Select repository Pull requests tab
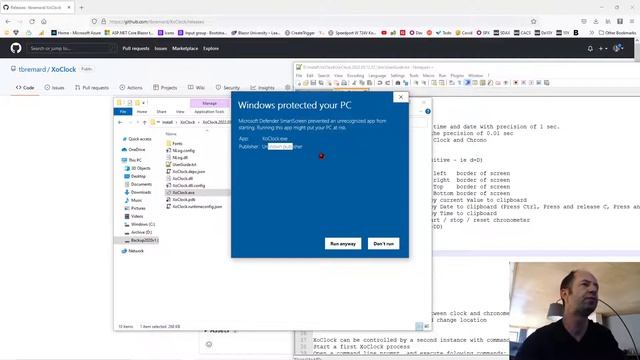 pyautogui.click(x=92, y=87)
